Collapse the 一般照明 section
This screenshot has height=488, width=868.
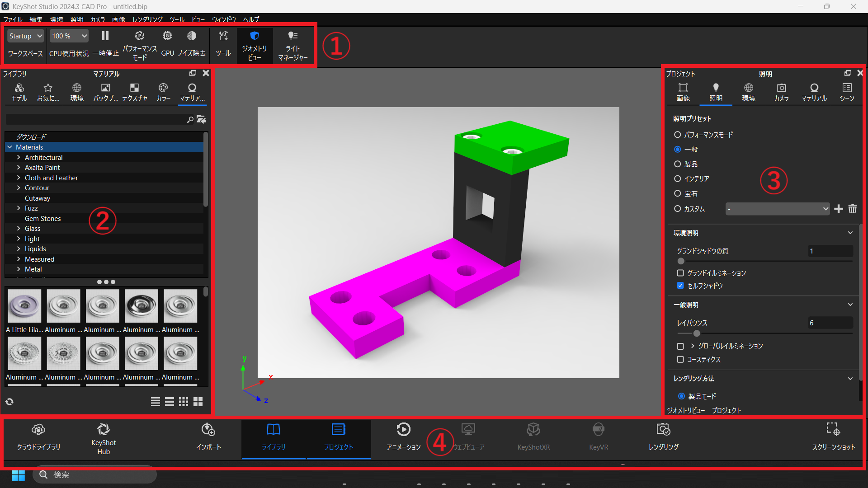(850, 305)
